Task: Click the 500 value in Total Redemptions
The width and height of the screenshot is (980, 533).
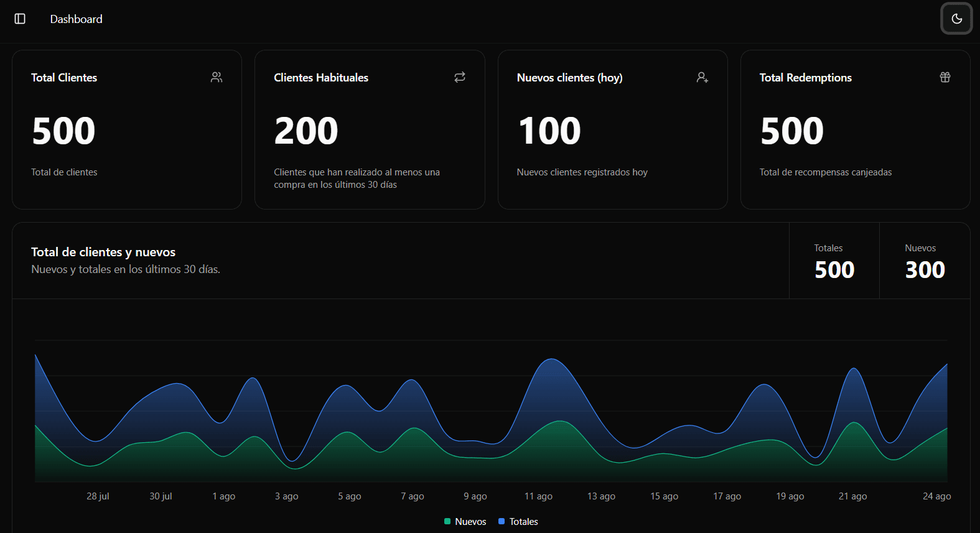Action: point(792,131)
